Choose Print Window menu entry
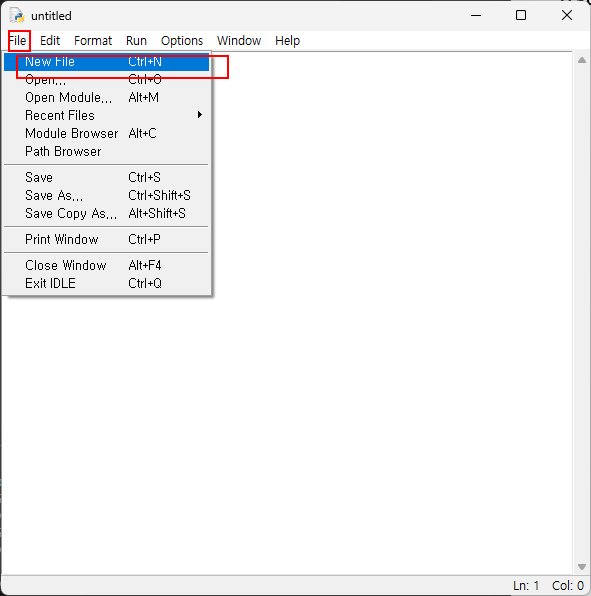Viewport: 591px width, 596px height. [x=106, y=239]
